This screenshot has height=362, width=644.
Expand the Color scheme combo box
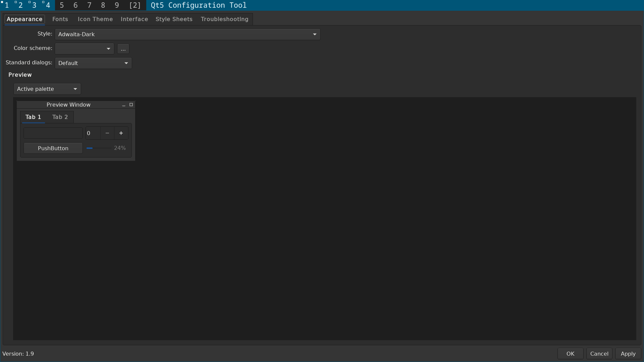85,49
